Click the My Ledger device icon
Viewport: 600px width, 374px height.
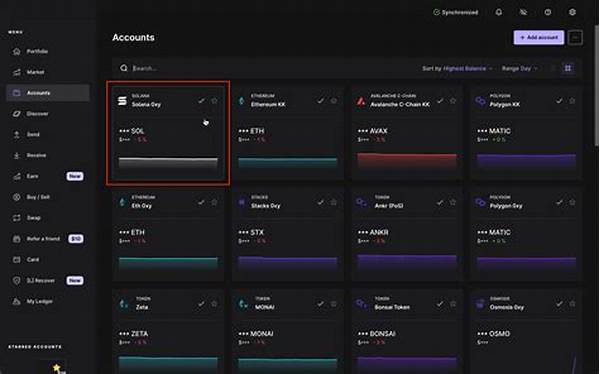[x=16, y=301]
